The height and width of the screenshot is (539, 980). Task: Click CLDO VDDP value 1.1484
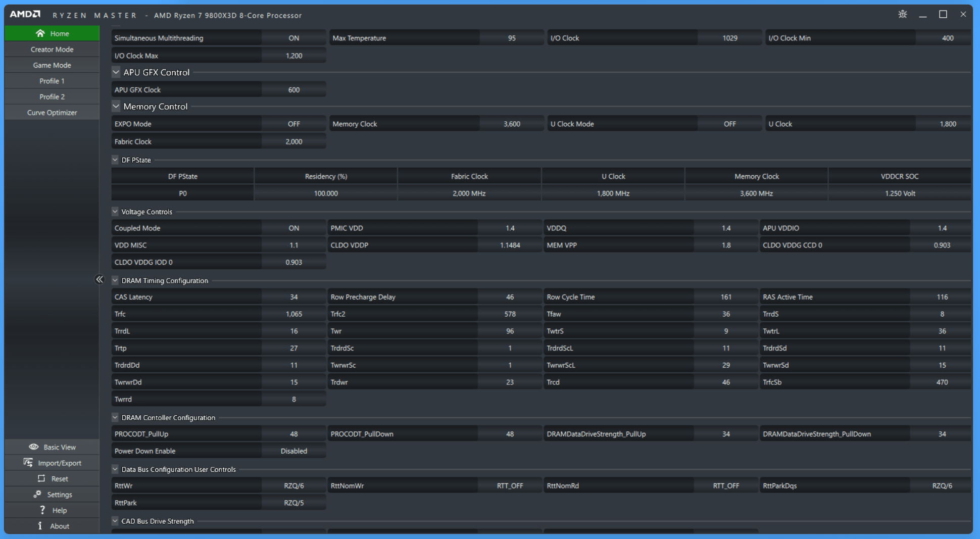pos(510,245)
